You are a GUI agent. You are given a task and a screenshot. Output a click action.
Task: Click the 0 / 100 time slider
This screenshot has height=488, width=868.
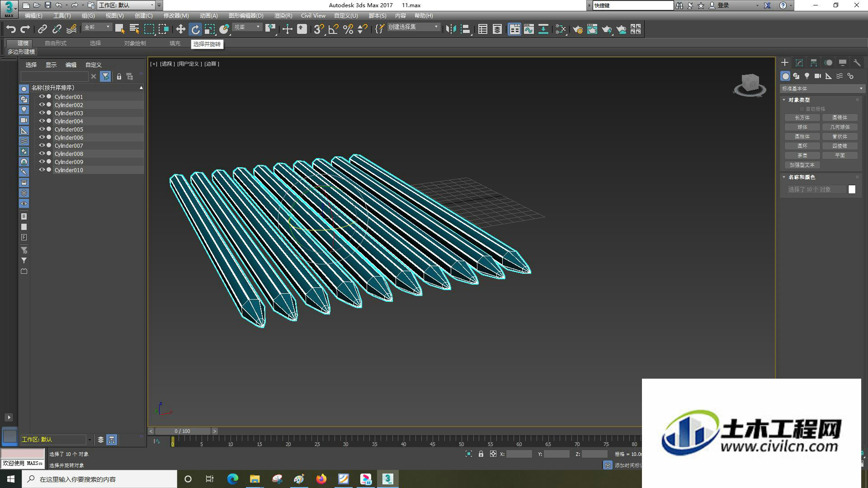183,431
